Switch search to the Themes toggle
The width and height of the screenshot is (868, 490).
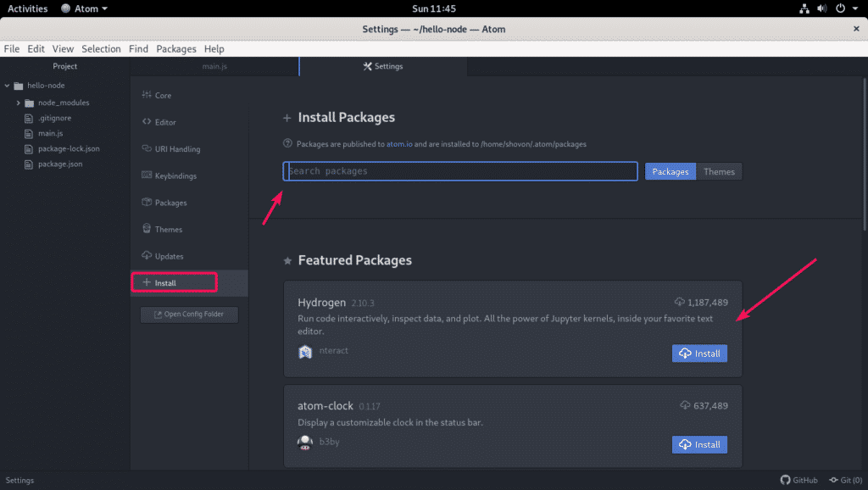(719, 171)
